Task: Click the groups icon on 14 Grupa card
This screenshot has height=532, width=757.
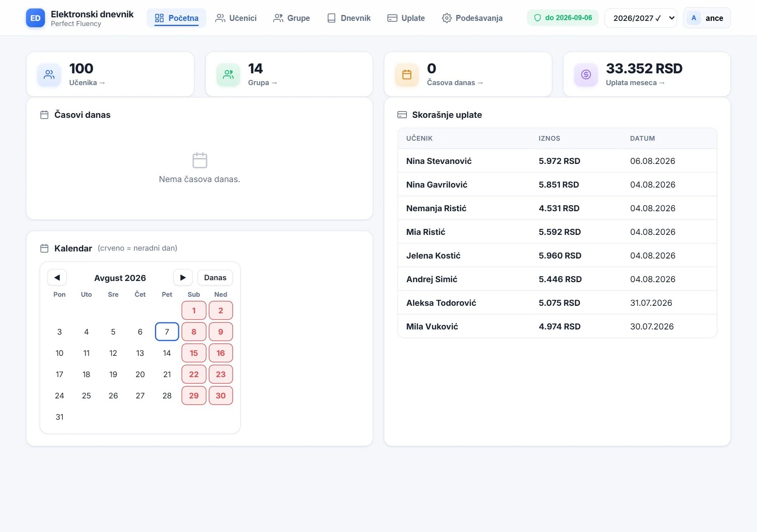Action: click(228, 74)
